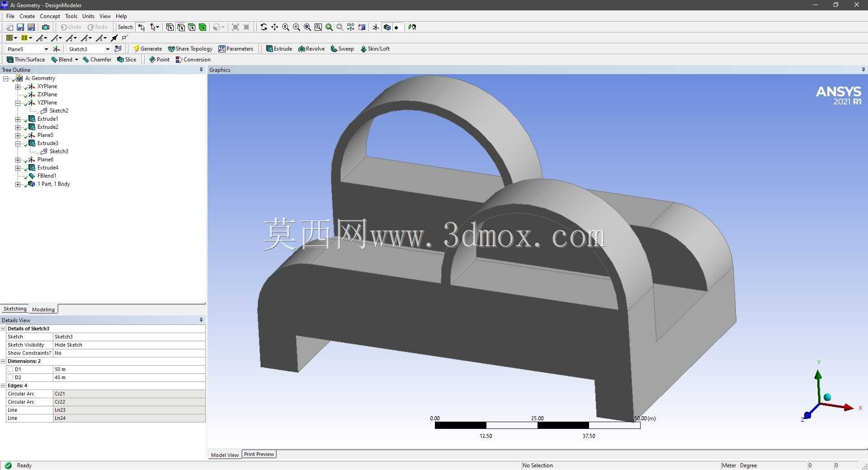Collapse the Extrude3 tree node
Viewport: 868px width, 470px height.
coord(18,143)
